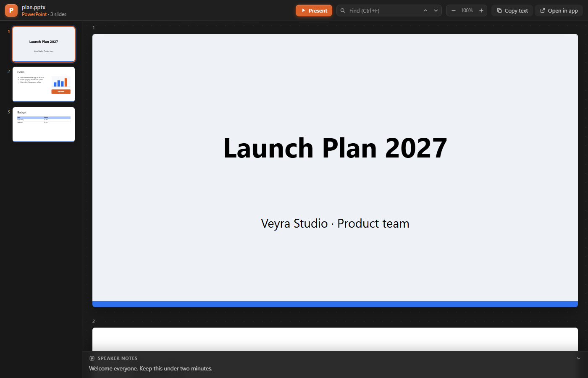Image resolution: width=588 pixels, height=378 pixels.
Task: Click the Veyra Studio · Product team subtitle
Action: click(335, 223)
